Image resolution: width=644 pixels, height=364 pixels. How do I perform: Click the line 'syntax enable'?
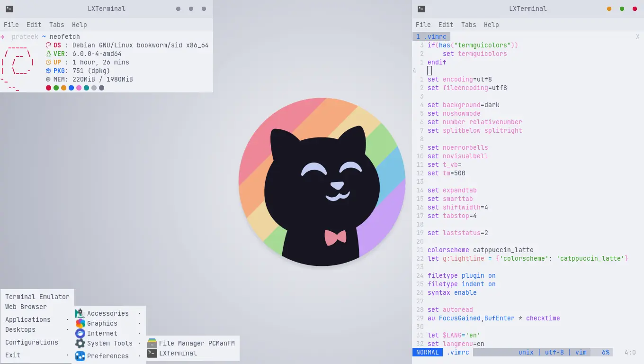click(452, 292)
